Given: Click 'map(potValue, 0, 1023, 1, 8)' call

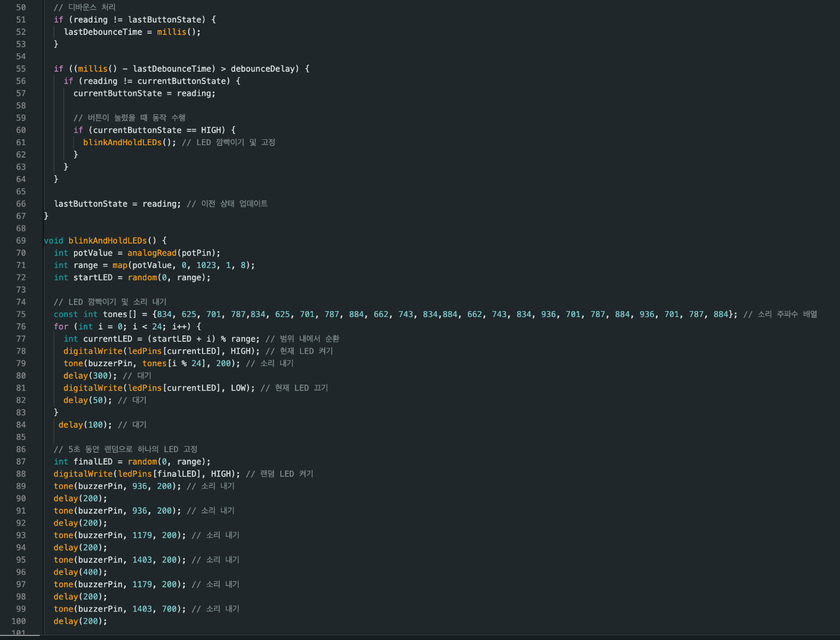Looking at the screenshot, I should (181, 265).
